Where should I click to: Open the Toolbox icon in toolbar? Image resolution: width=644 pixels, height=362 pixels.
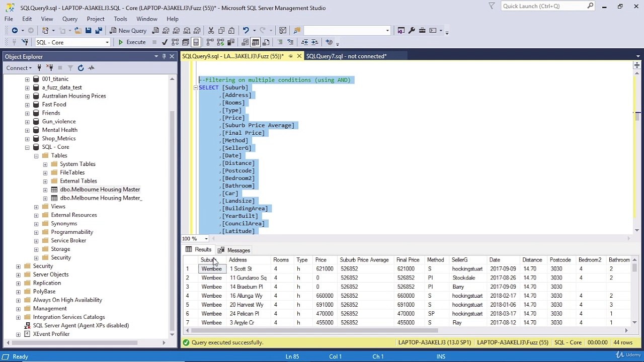422,31
